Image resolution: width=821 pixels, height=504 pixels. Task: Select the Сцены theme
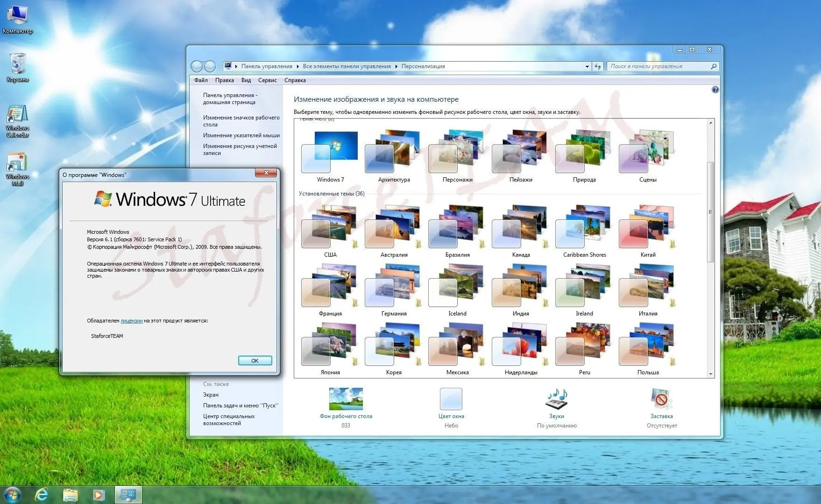point(648,156)
